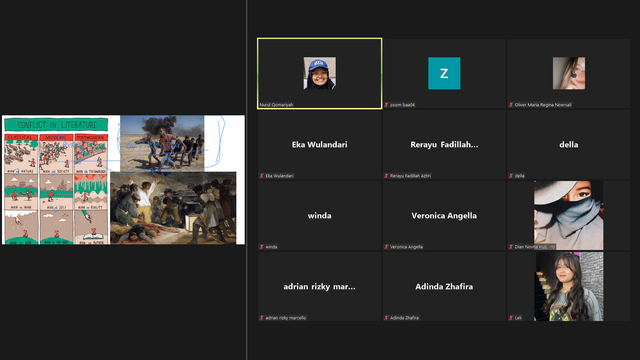Click the execution painting on the shared slide
This screenshot has height=360, width=640.
point(173,208)
